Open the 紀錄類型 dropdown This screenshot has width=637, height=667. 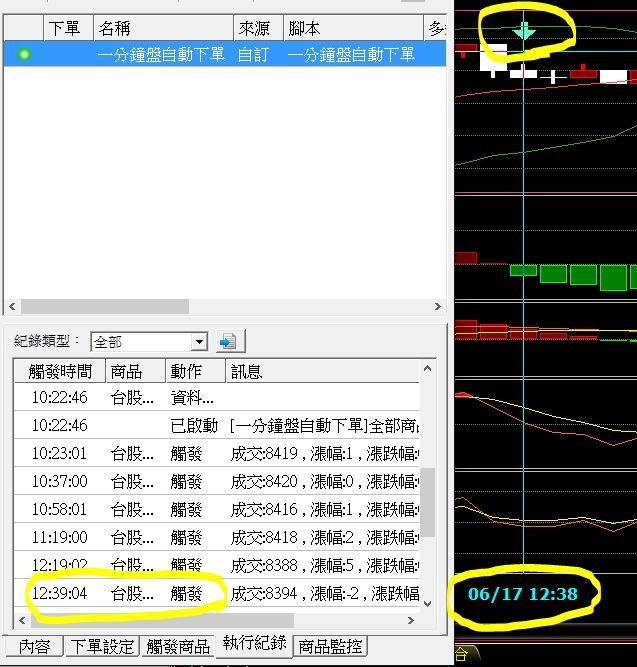198,342
